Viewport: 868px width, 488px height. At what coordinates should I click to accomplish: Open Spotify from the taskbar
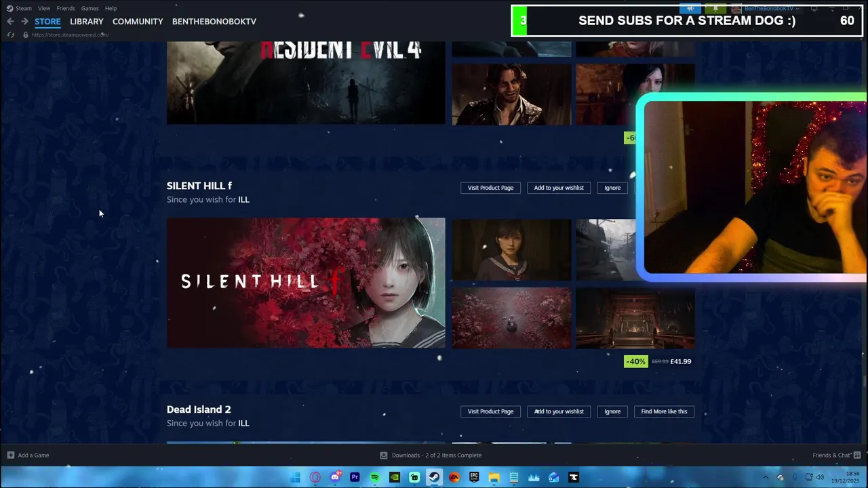pyautogui.click(x=375, y=477)
